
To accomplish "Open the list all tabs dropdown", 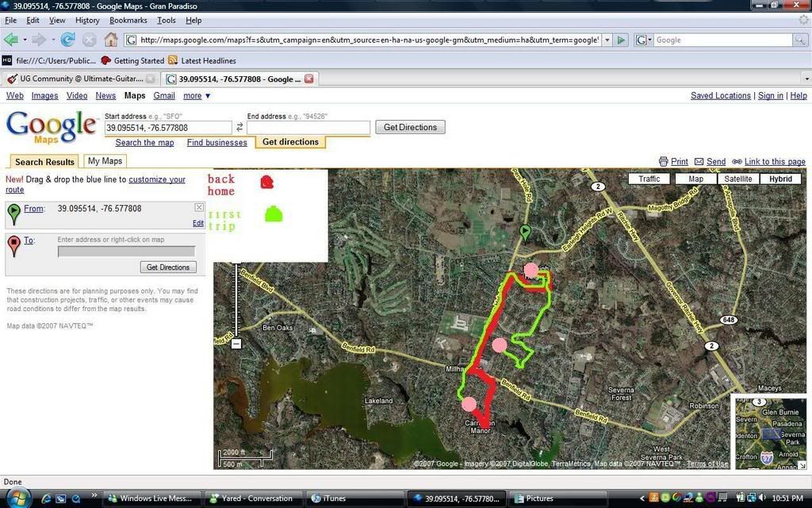I will point(806,79).
